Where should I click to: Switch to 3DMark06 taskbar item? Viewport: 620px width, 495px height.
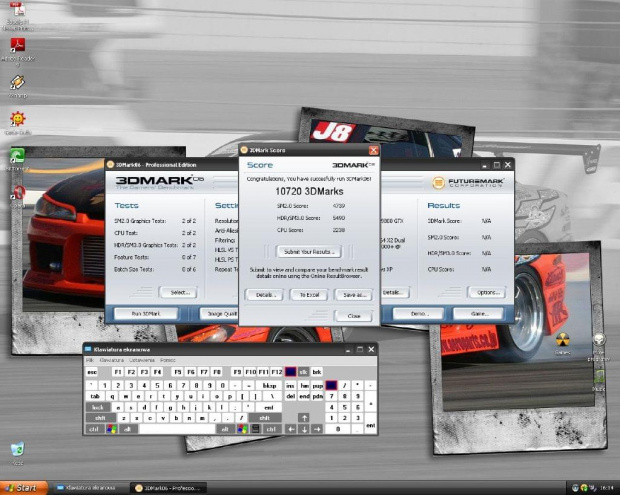click(x=170, y=488)
